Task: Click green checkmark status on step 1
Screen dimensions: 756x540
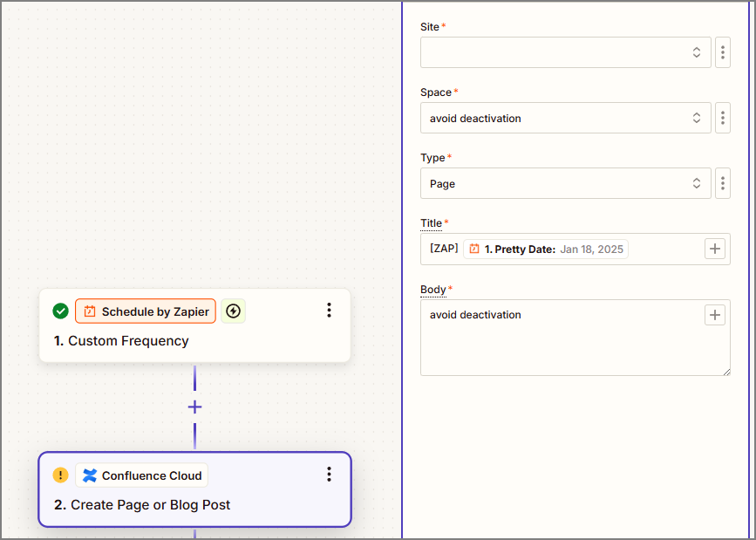Action: pos(61,311)
